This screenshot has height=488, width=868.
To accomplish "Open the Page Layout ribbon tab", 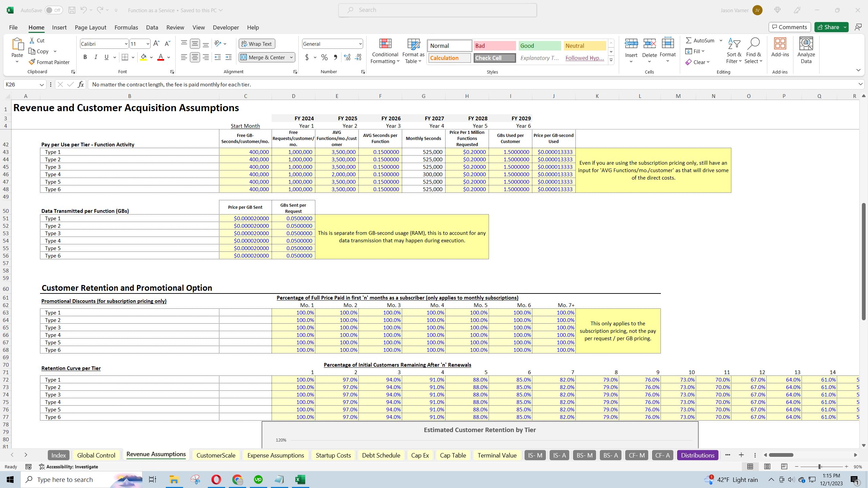I will [91, 27].
